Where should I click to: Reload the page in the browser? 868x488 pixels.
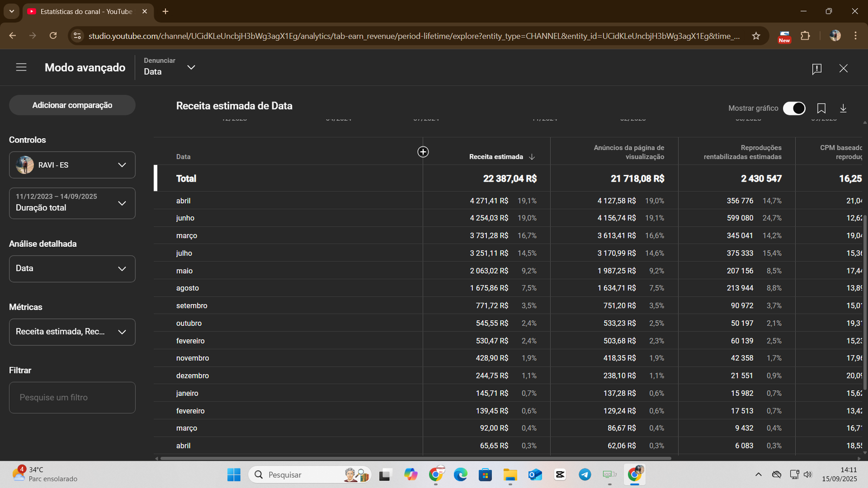[53, 36]
